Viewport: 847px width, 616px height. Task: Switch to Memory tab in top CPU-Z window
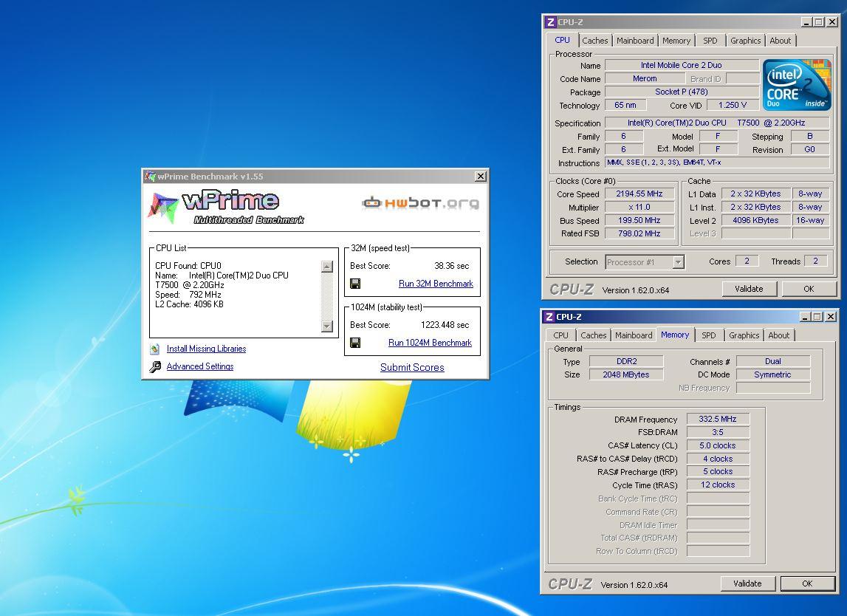point(676,41)
